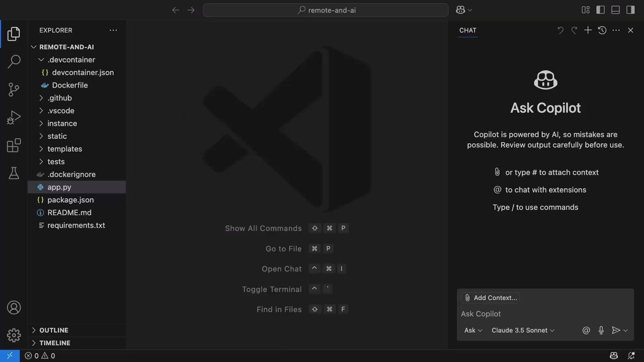Expand the tests folder
The image size is (644, 362).
pyautogui.click(x=41, y=162)
